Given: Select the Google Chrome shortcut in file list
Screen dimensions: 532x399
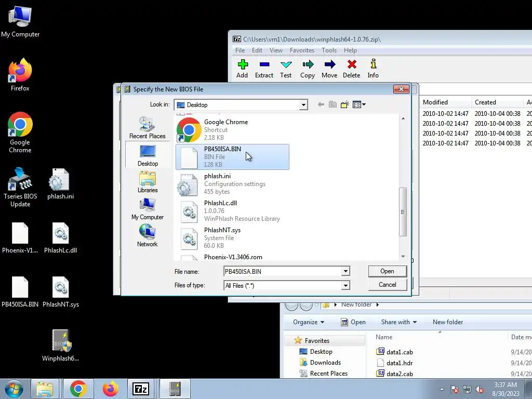Looking at the screenshot, I should coord(232,129).
